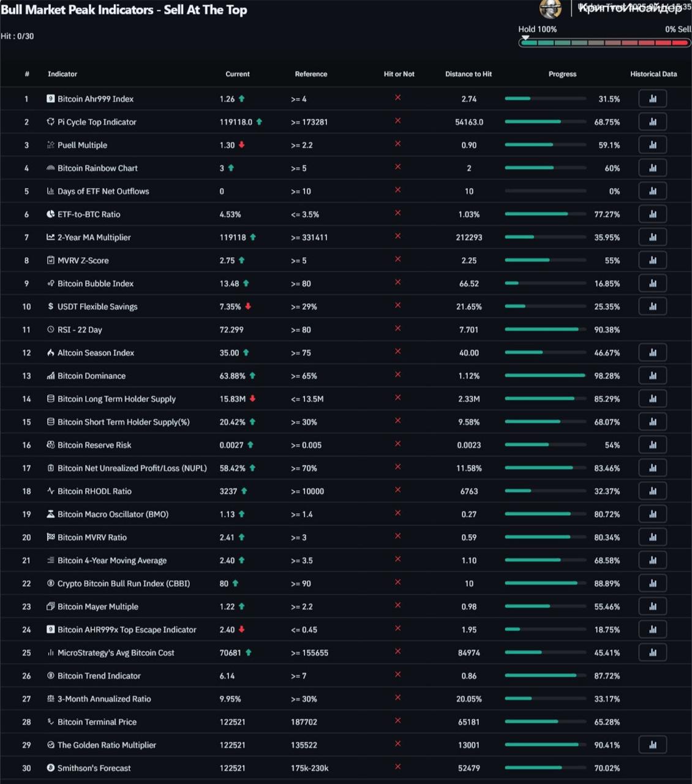Open Bitcoin 4-Year Moving Average history chart
This screenshot has width=692, height=784.
coord(652,560)
